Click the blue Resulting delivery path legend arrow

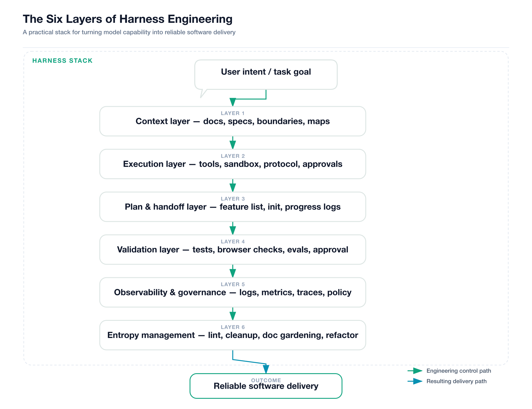[x=415, y=381]
